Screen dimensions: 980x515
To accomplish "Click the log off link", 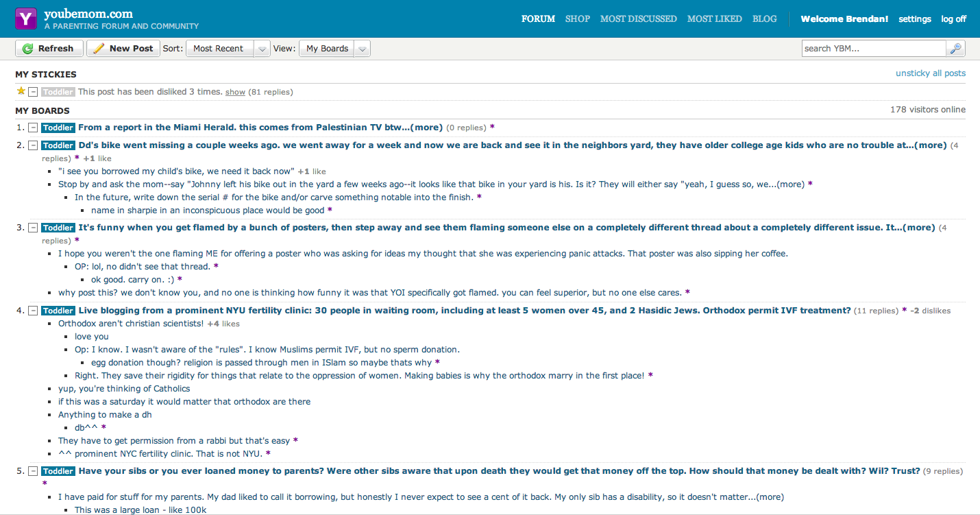I will 953,19.
